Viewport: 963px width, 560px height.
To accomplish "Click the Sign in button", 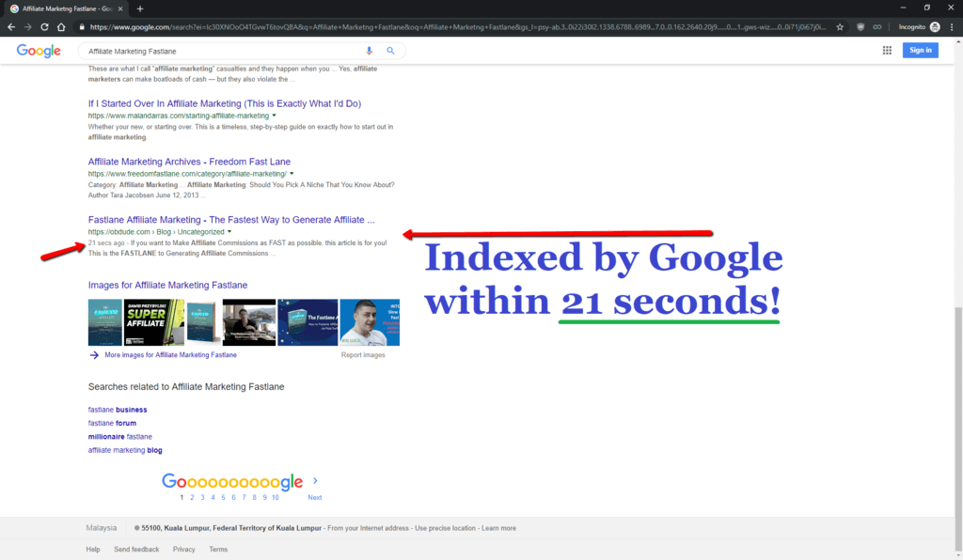I will click(920, 51).
